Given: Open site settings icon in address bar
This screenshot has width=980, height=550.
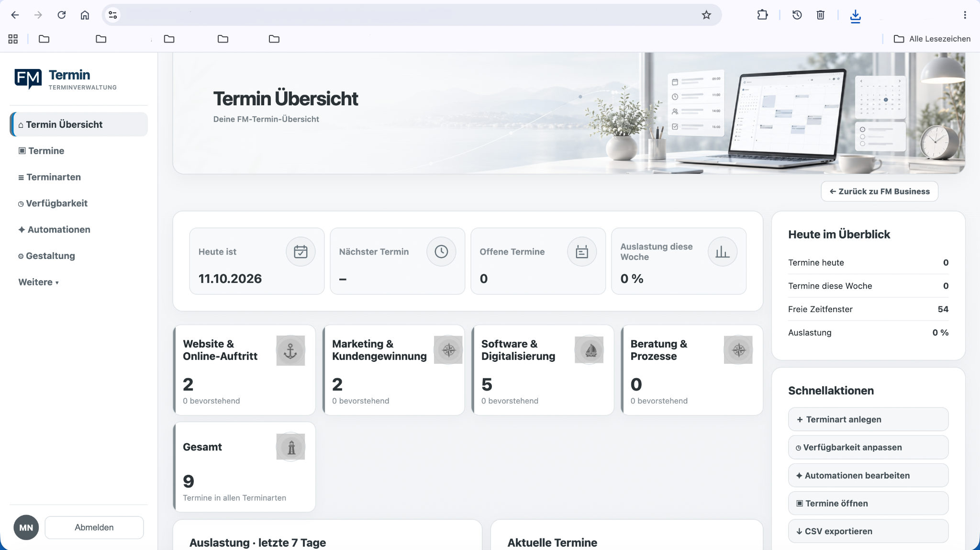Looking at the screenshot, I should 113,15.
